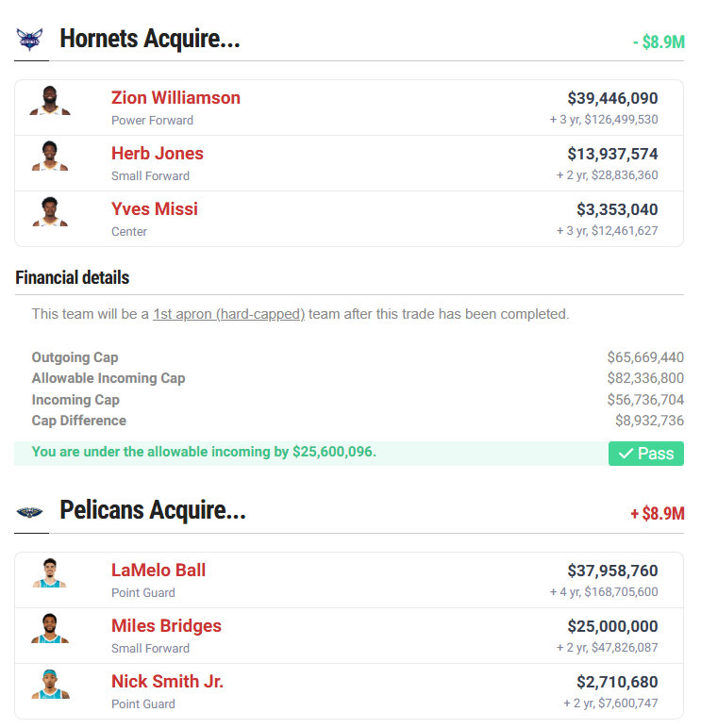Open Herb Jones's player name link
The width and height of the screenshot is (701, 728).
(158, 154)
